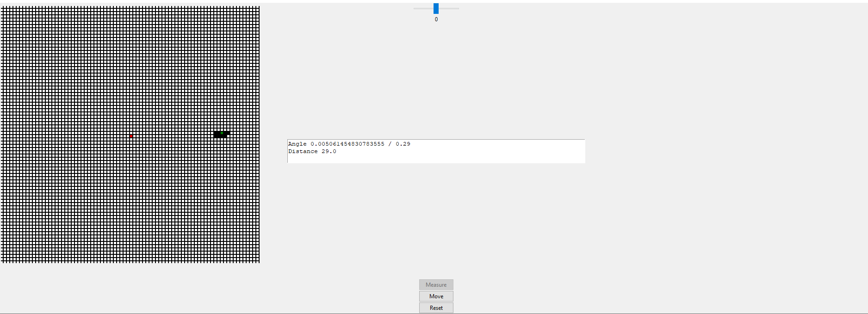This screenshot has width=868, height=314.
Task: Click the white notch cell under the cluster's right end
Action: 228,136
